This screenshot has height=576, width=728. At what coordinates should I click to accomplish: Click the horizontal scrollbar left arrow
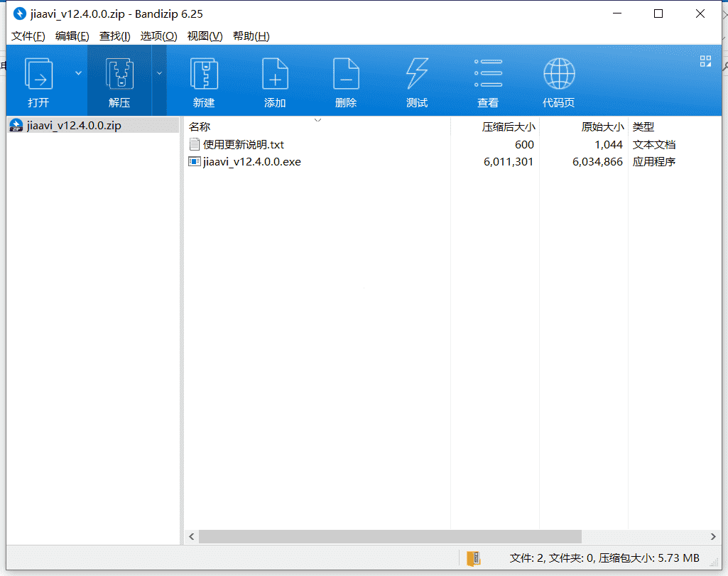(x=191, y=536)
